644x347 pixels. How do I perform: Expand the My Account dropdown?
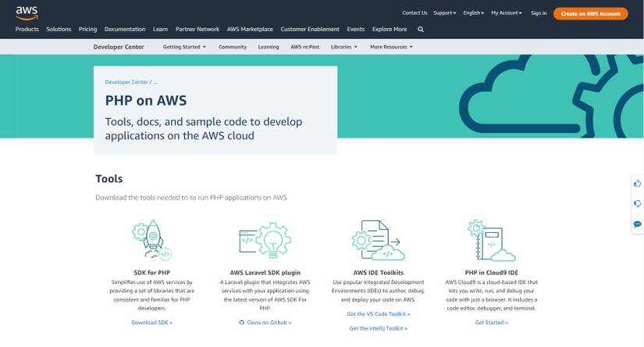click(x=507, y=13)
